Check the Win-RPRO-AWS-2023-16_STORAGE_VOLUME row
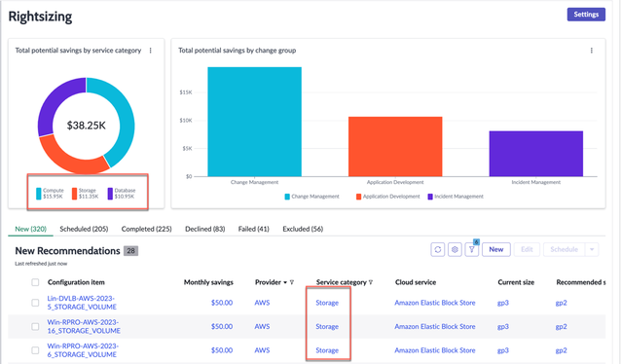This screenshot has height=364, width=621. pos(35,326)
